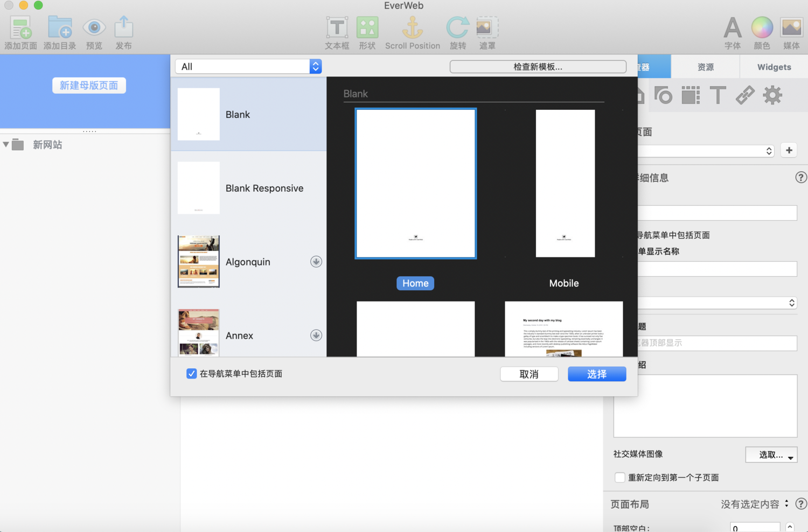Click the 选择 button

[x=597, y=374]
